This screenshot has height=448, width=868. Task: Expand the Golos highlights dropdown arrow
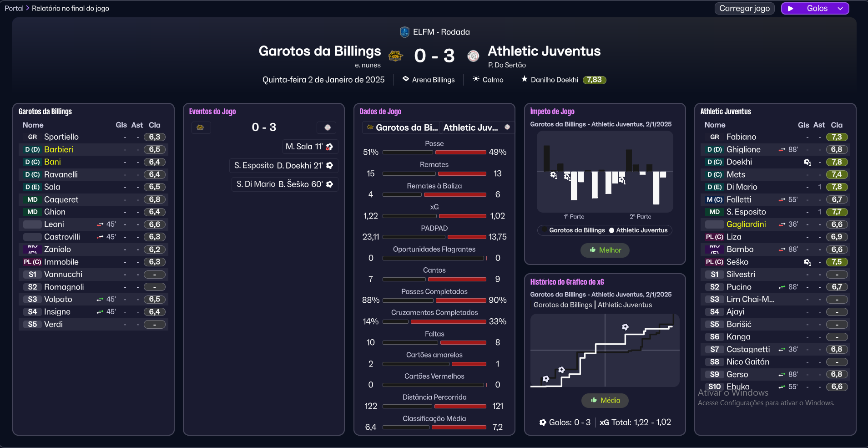click(840, 9)
